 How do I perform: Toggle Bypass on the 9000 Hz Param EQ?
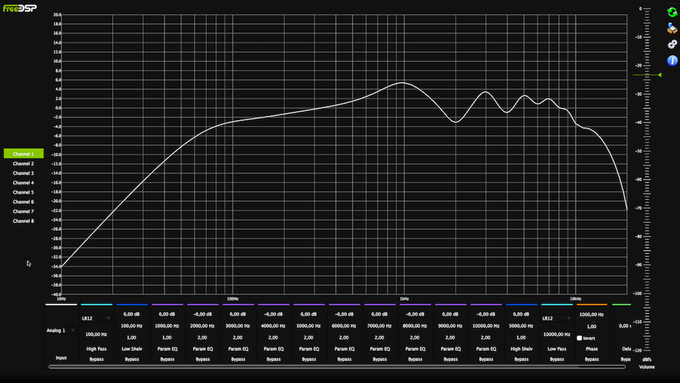click(451, 359)
